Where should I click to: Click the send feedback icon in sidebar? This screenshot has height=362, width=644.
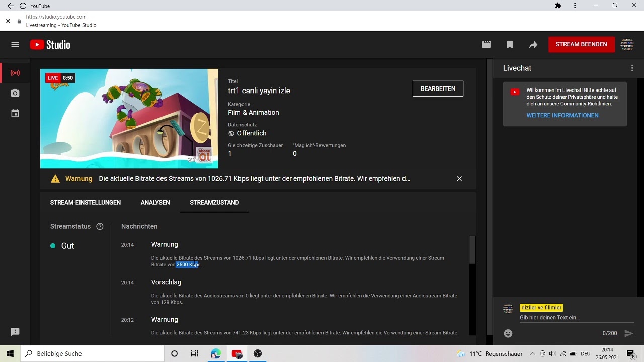coord(15,332)
